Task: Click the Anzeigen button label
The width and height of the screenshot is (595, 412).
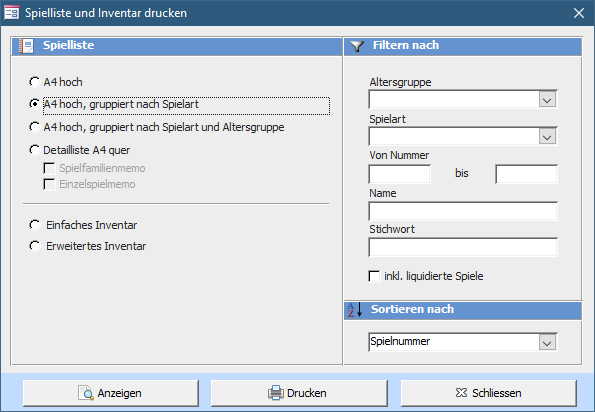Action: [x=120, y=393]
